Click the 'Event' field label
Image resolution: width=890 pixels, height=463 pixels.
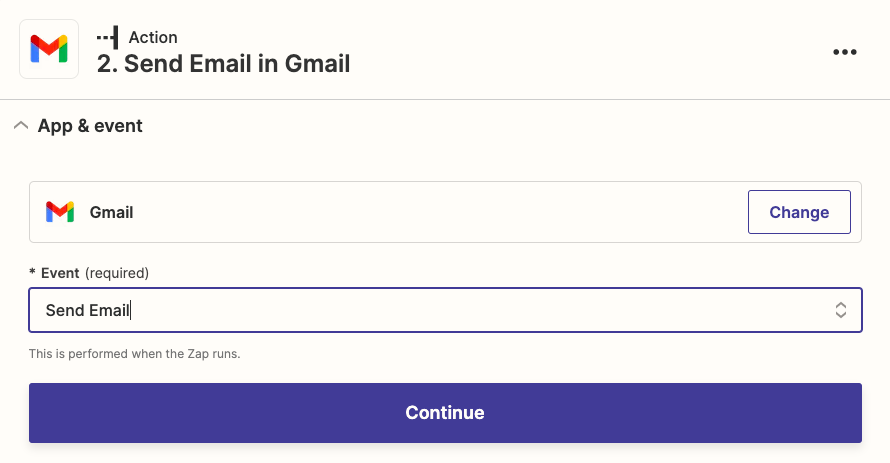(60, 273)
